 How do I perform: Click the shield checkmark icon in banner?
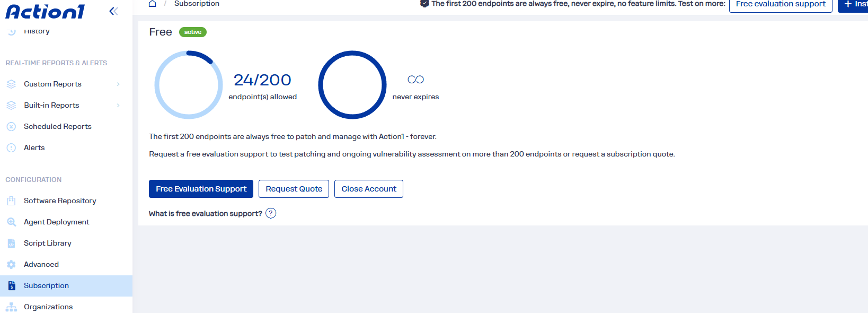point(424,3)
